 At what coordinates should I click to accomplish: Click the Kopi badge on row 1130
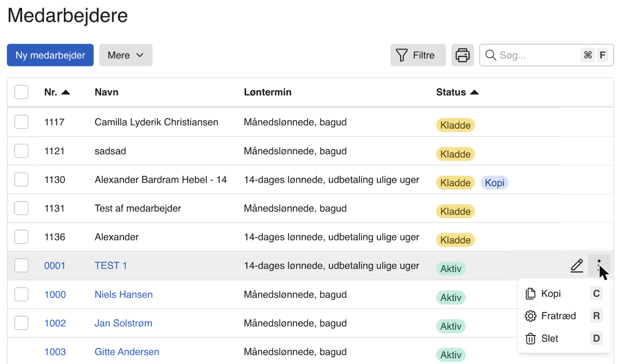click(x=495, y=182)
